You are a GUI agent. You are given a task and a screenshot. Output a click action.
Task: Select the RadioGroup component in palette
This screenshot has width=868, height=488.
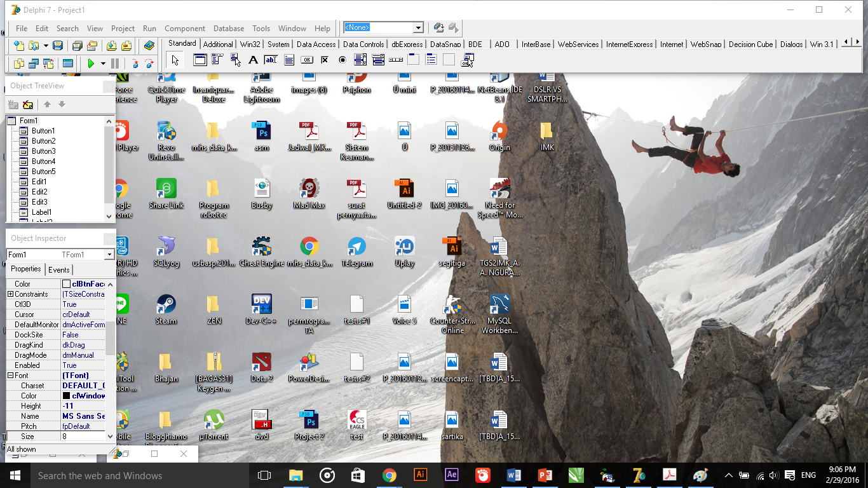coord(431,60)
